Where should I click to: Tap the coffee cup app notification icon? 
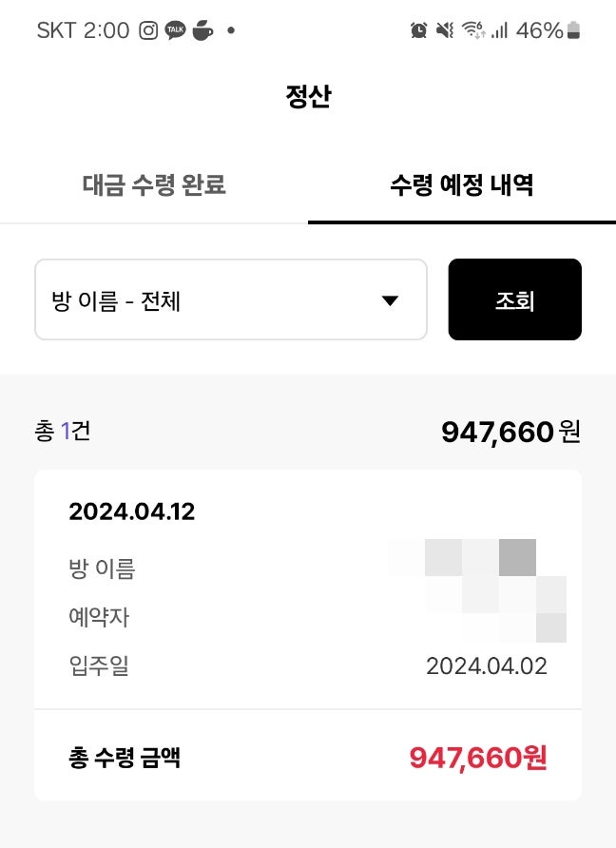[x=202, y=30]
